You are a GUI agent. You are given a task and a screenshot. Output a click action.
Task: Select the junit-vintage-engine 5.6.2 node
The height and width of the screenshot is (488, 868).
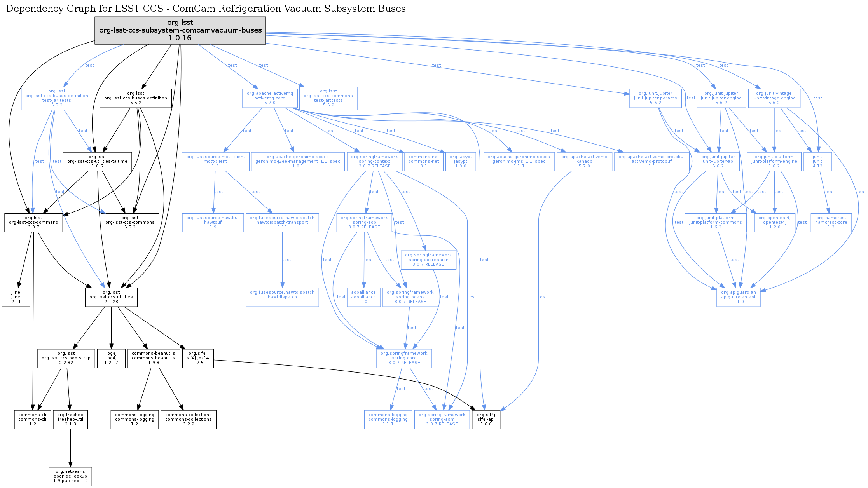coord(774,98)
